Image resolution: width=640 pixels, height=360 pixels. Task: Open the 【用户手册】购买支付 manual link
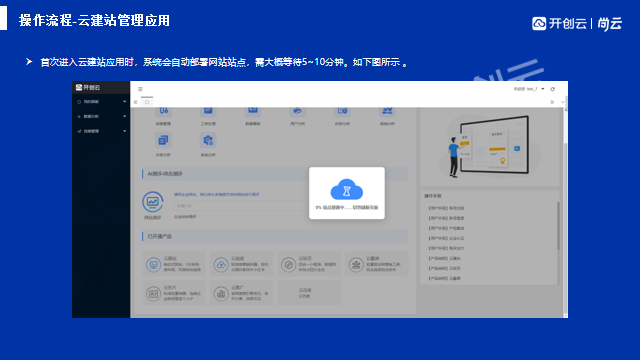[x=446, y=248]
